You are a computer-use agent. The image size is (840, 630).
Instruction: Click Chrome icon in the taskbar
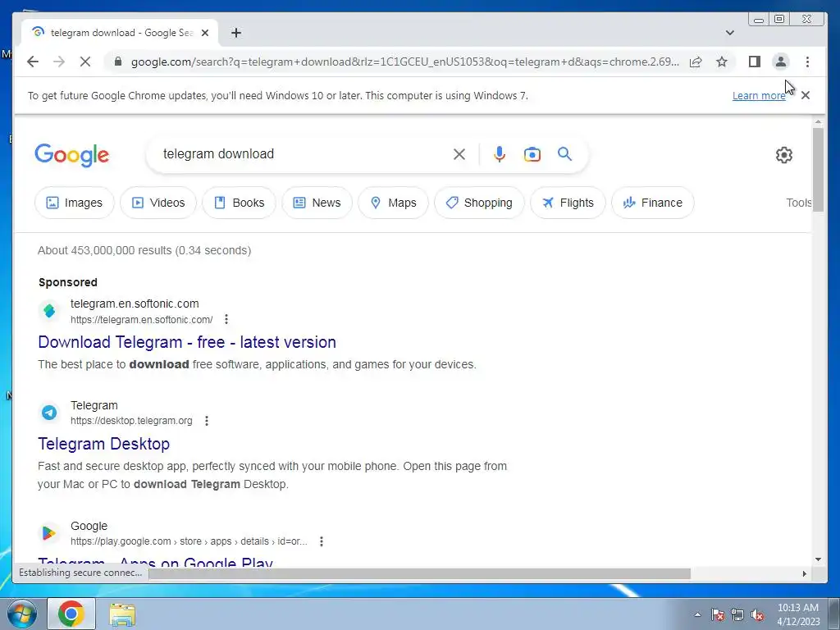click(71, 614)
